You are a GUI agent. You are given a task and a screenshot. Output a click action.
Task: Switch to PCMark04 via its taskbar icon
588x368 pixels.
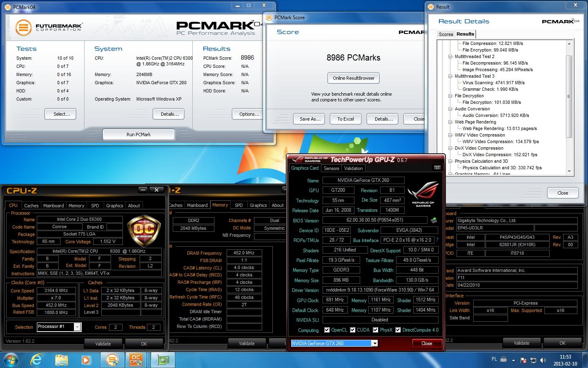pyautogui.click(x=112, y=360)
